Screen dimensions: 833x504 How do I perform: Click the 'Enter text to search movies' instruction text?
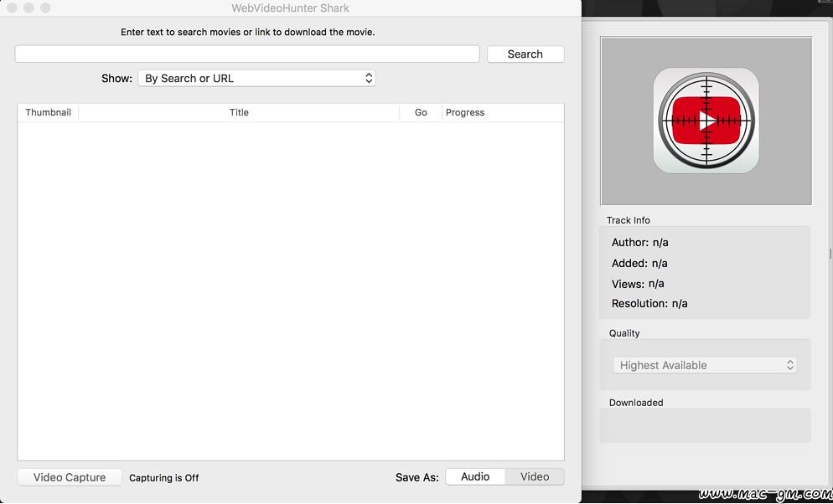(x=247, y=33)
